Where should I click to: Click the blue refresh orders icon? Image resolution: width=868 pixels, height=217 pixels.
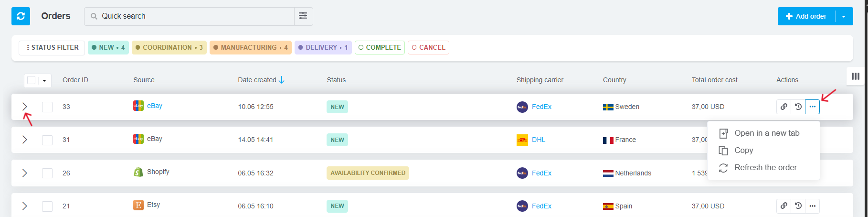click(x=21, y=16)
